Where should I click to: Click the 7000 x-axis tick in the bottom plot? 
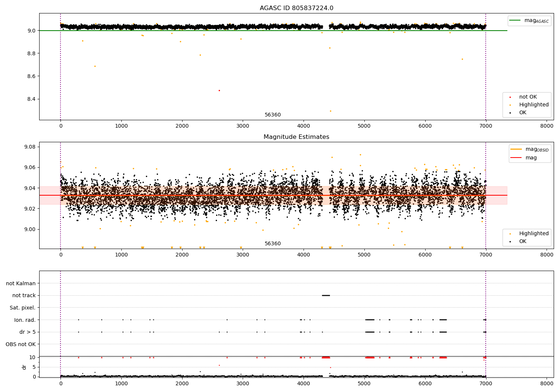[486, 383]
